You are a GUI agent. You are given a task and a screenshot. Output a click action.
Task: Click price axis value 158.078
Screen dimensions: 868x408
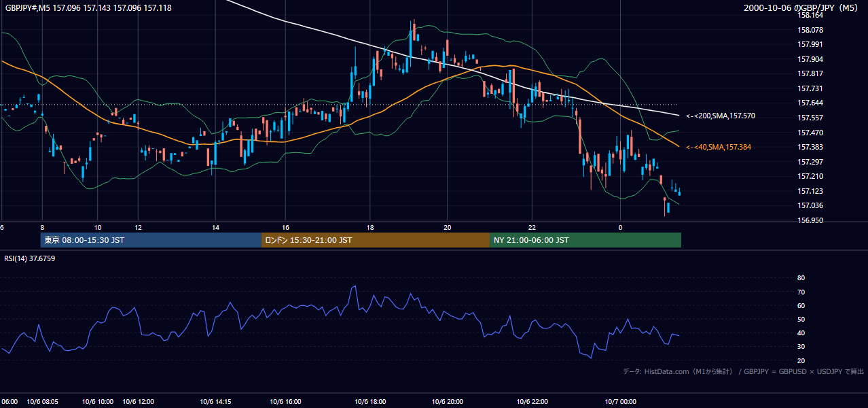pyautogui.click(x=810, y=30)
